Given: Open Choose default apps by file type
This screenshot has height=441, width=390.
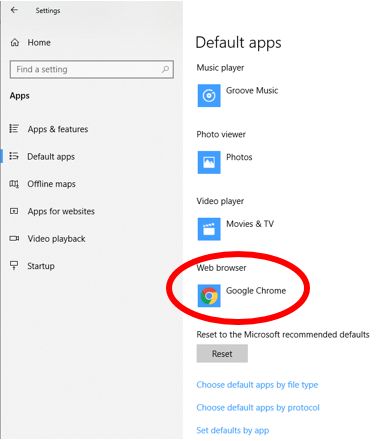Looking at the screenshot, I should [x=257, y=385].
